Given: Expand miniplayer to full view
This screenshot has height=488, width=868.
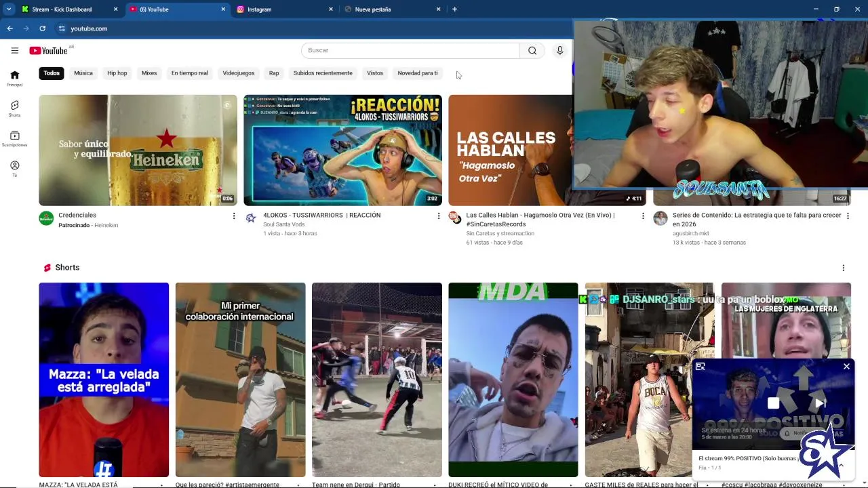Looking at the screenshot, I should [x=700, y=367].
